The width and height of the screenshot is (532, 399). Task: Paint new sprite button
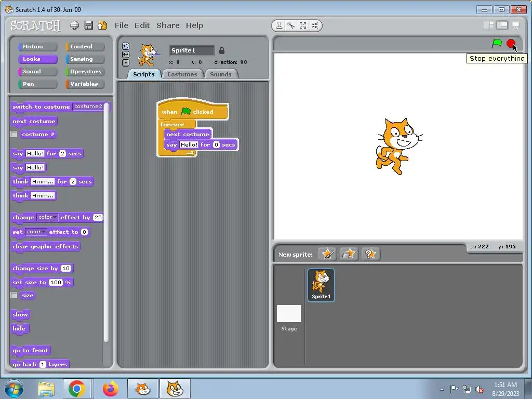[x=327, y=254]
